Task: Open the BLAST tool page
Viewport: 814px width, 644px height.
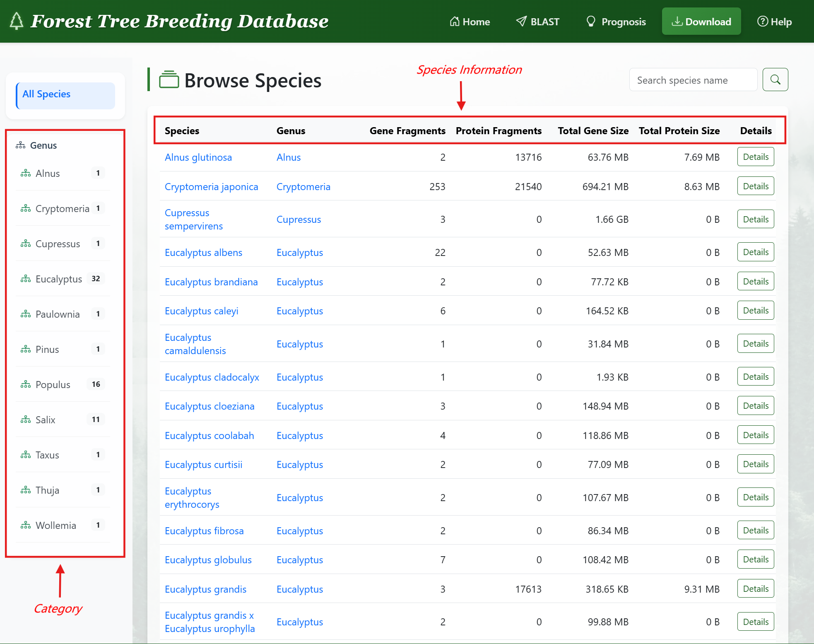Action: (x=538, y=22)
